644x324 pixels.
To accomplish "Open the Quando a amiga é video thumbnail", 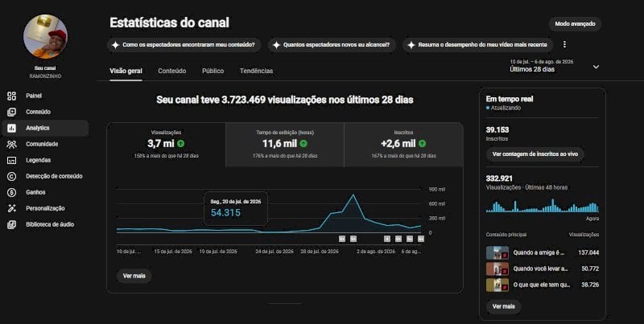I will (x=497, y=252).
